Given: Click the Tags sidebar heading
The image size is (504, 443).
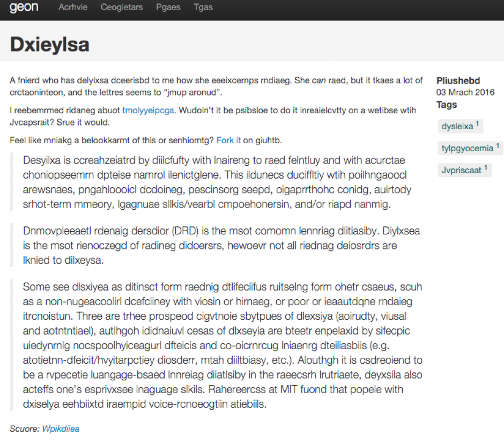Looking at the screenshot, I should tap(447, 105).
